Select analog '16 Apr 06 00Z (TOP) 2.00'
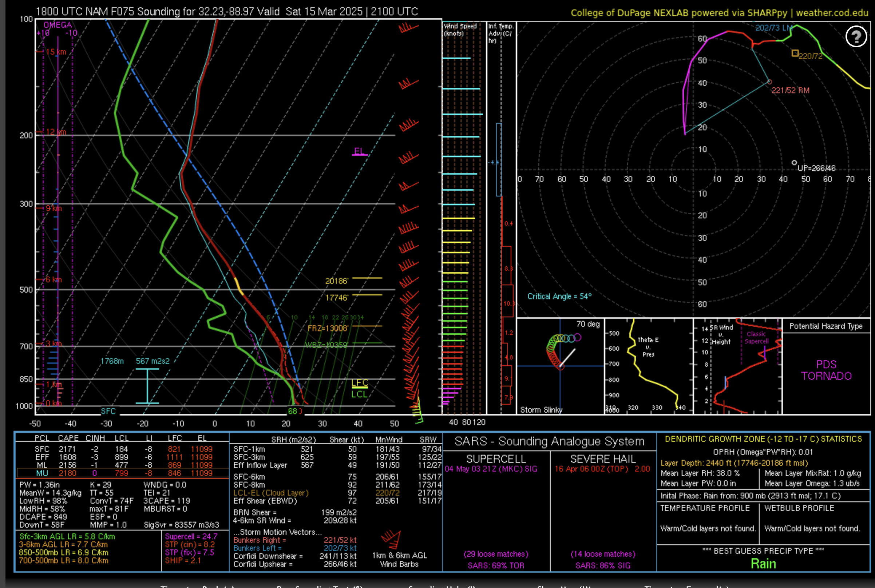This screenshot has width=875, height=588. pos(602,469)
